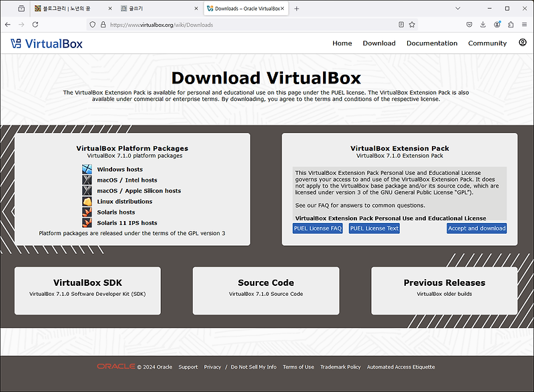Screen dimensions: 534x392
Task: Select the macOS Apple Silicon hosts icon
Action: (x=87, y=191)
